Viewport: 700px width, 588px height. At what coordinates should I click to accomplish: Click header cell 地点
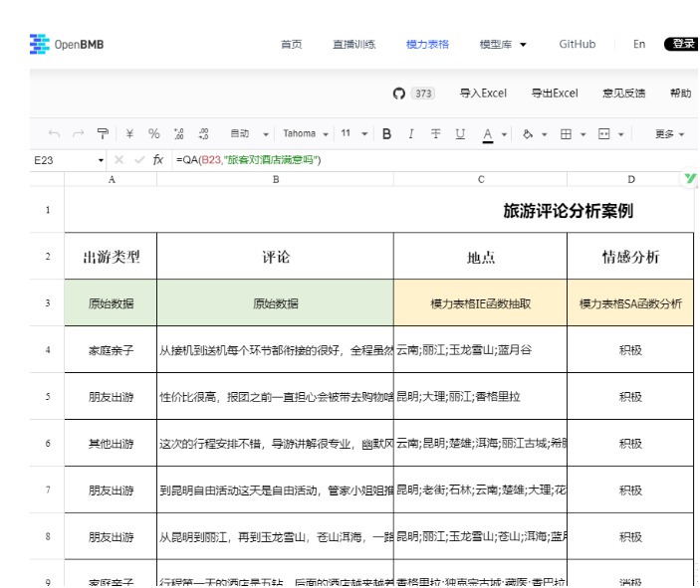[480, 257]
